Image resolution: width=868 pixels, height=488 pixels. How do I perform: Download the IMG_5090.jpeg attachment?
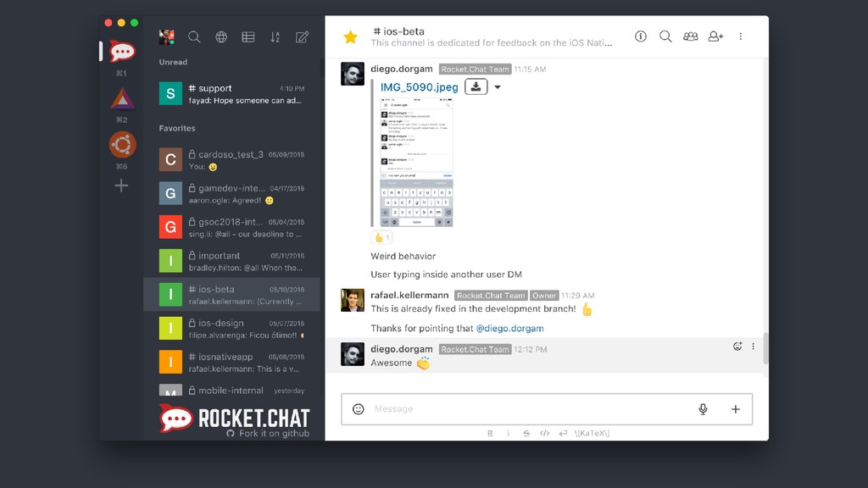(x=476, y=87)
